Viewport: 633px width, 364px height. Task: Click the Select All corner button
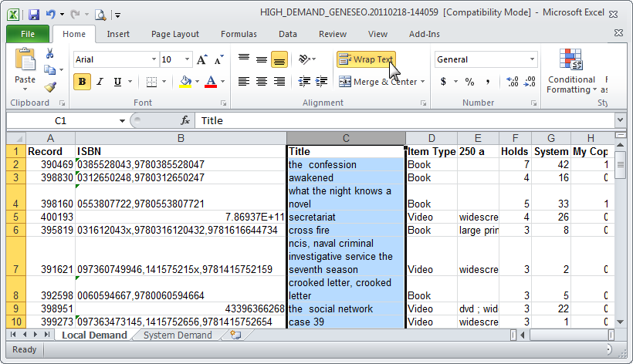click(16, 138)
